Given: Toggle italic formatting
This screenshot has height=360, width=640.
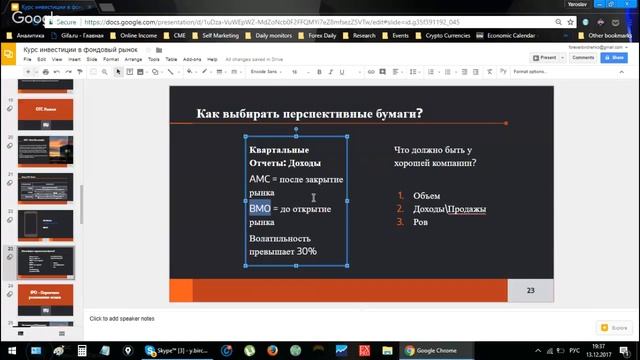Looking at the screenshot, I should pyautogui.click(x=331, y=72).
